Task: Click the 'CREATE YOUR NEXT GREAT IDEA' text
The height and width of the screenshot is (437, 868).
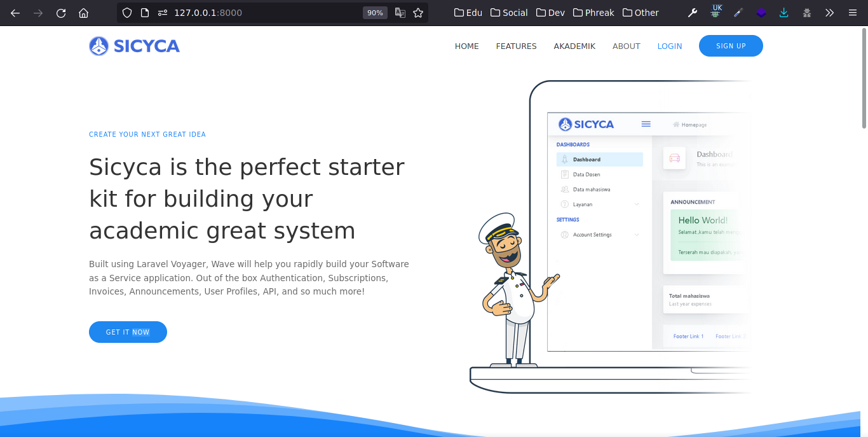Action: click(x=147, y=134)
